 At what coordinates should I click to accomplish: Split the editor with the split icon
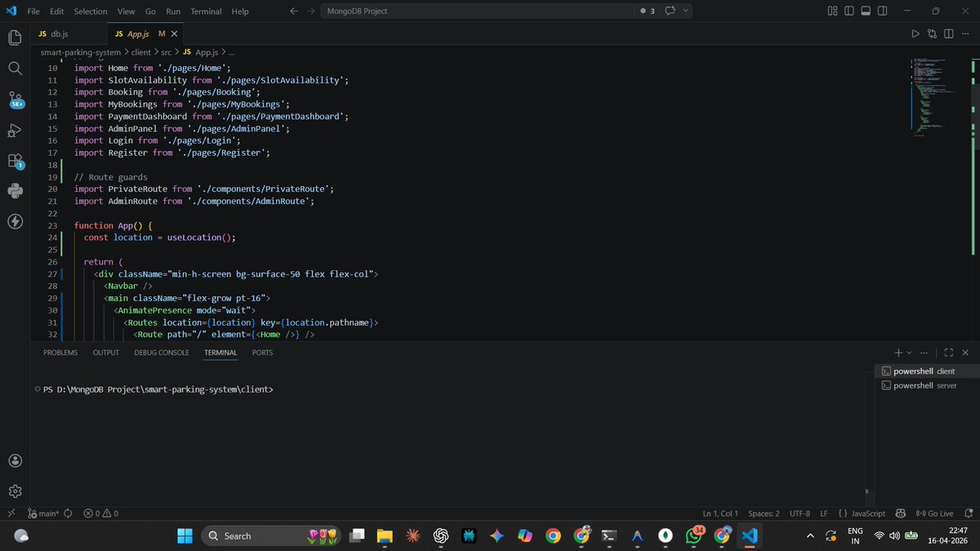(x=948, y=34)
